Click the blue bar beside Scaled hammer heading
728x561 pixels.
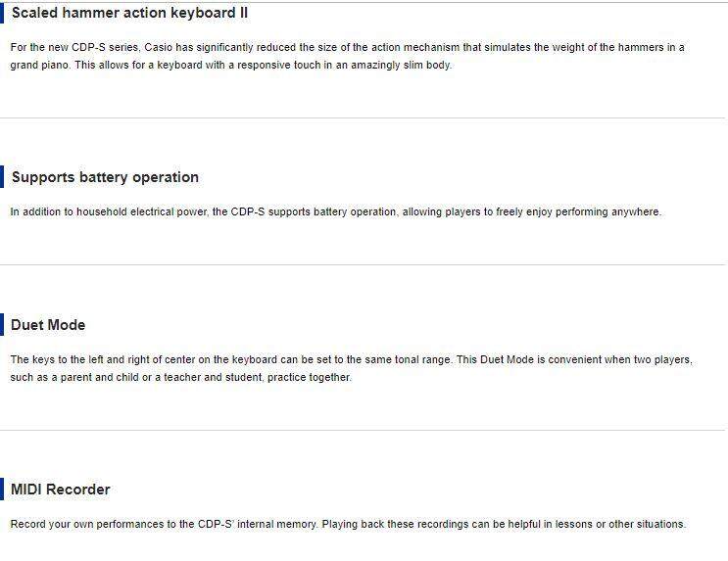3,14
